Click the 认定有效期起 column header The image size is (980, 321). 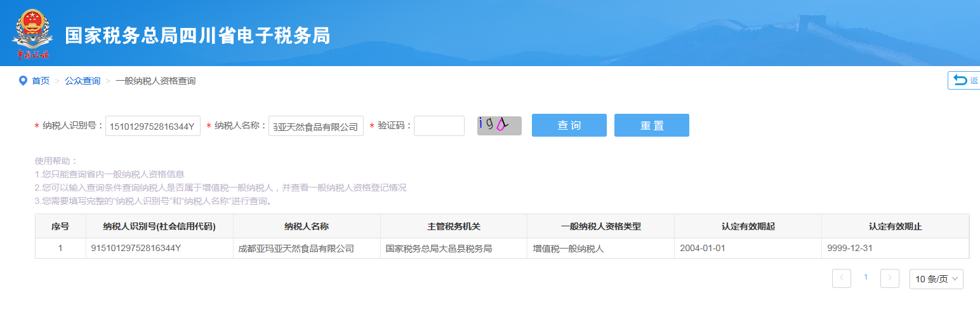pos(747,226)
